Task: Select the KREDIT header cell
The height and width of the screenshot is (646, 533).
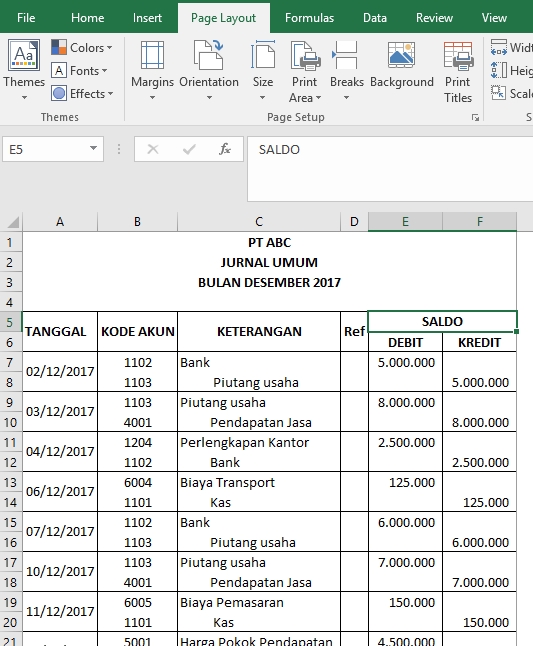Action: [x=480, y=342]
